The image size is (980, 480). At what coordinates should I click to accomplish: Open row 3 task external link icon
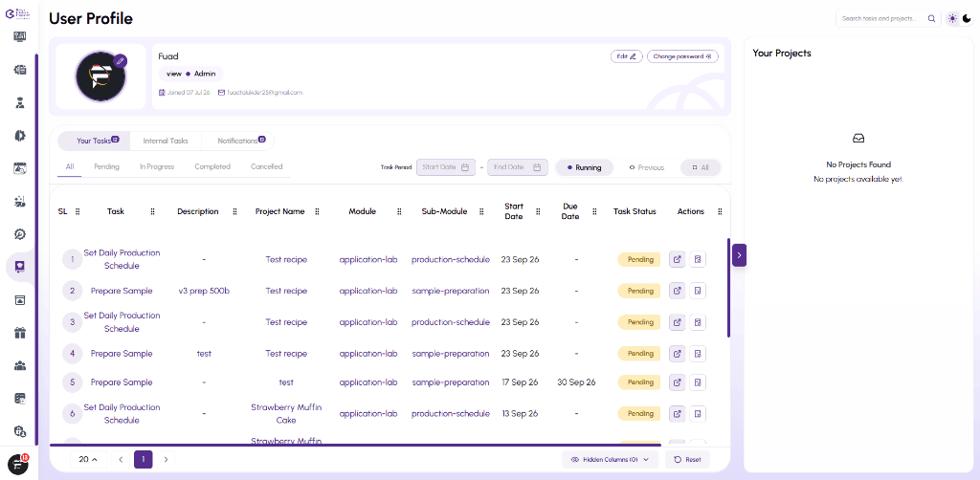(677, 322)
